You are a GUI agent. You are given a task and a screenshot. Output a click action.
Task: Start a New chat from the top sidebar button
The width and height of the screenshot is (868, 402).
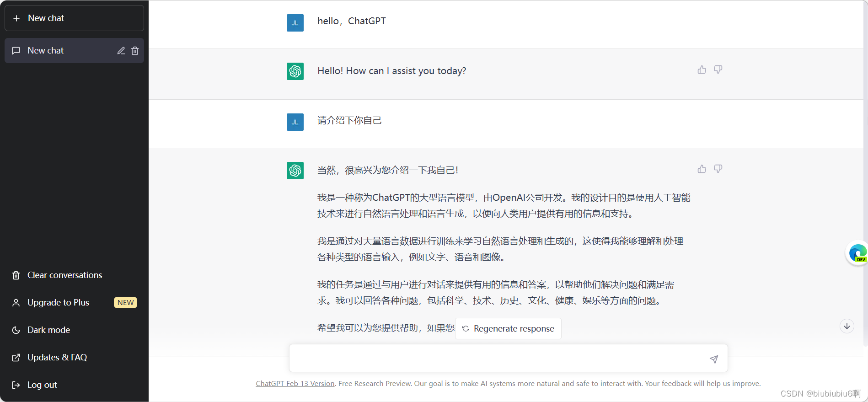tap(74, 18)
